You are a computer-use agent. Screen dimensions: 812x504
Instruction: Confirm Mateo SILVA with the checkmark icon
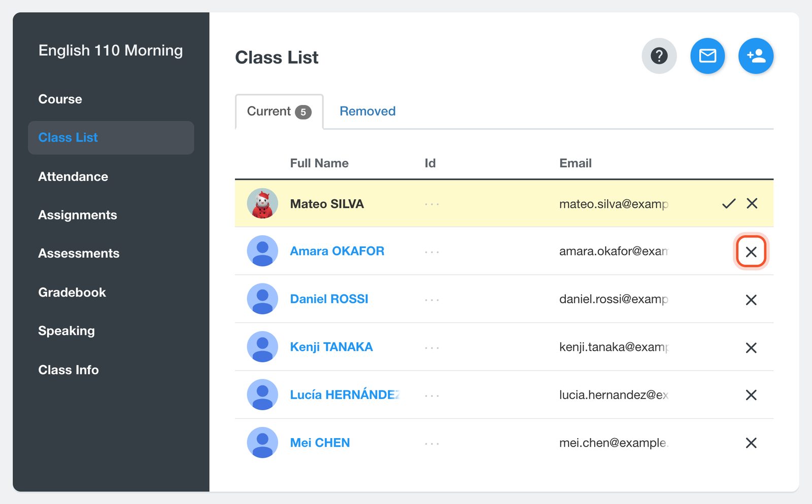(729, 204)
